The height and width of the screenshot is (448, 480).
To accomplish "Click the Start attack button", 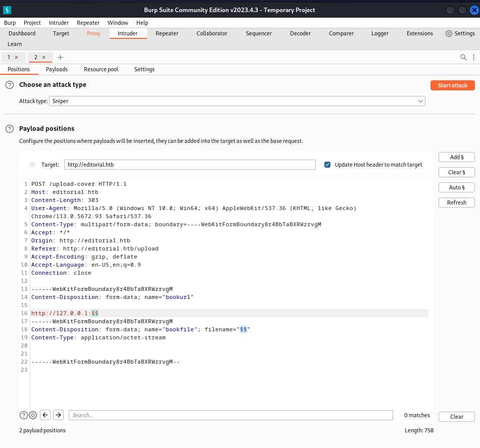I will click(x=452, y=85).
